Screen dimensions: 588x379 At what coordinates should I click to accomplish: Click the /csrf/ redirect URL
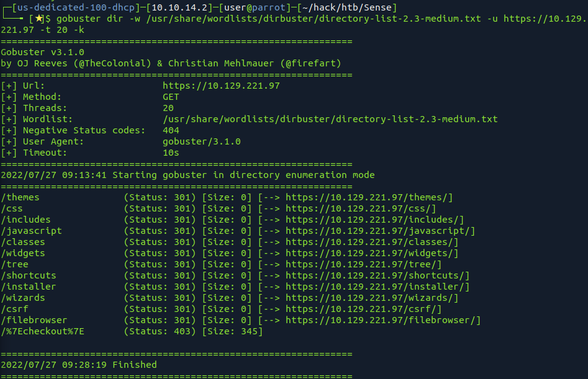click(x=361, y=310)
